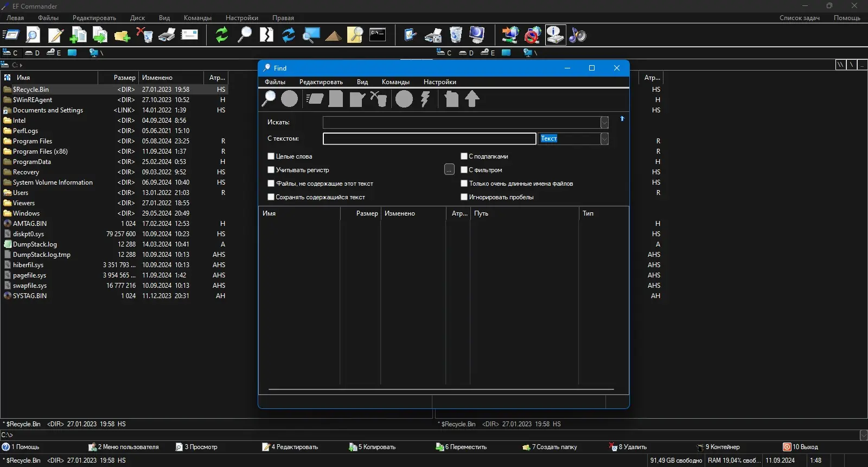Open the Текст type dropdown arrow
This screenshot has width=868, height=467.
(x=604, y=139)
